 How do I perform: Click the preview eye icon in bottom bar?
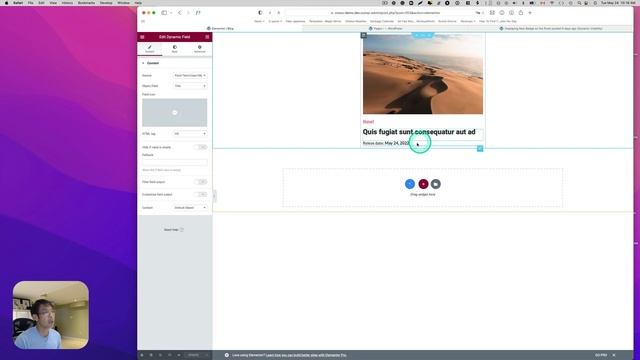(x=179, y=355)
